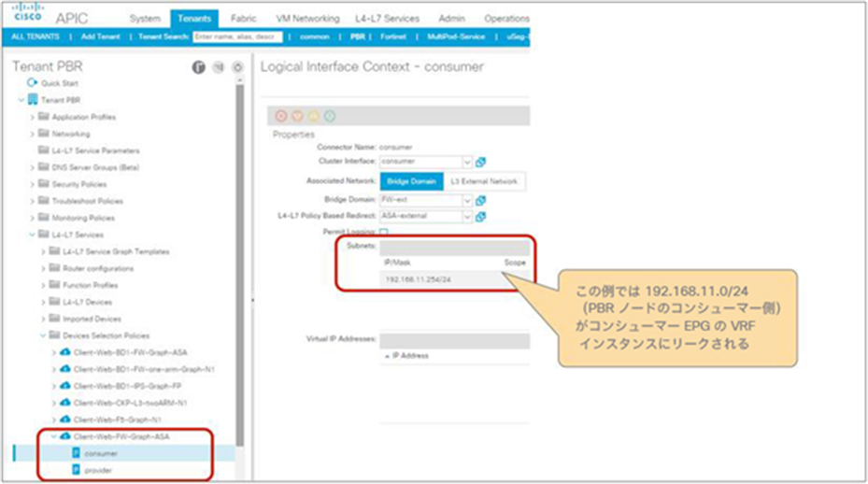This screenshot has height=484, width=868.
Task: Select the 192.168.11.254/24 subnet row
Action: click(x=454, y=279)
